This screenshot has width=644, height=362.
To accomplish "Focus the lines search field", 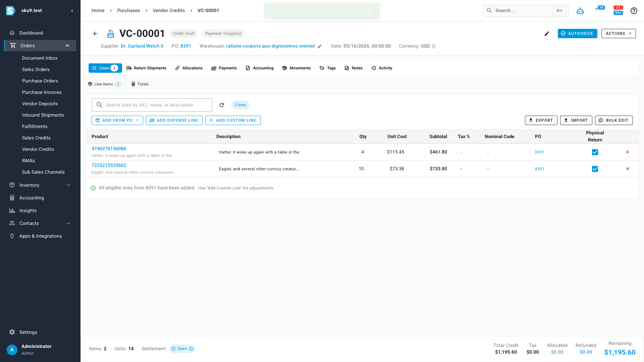I will click(x=152, y=105).
